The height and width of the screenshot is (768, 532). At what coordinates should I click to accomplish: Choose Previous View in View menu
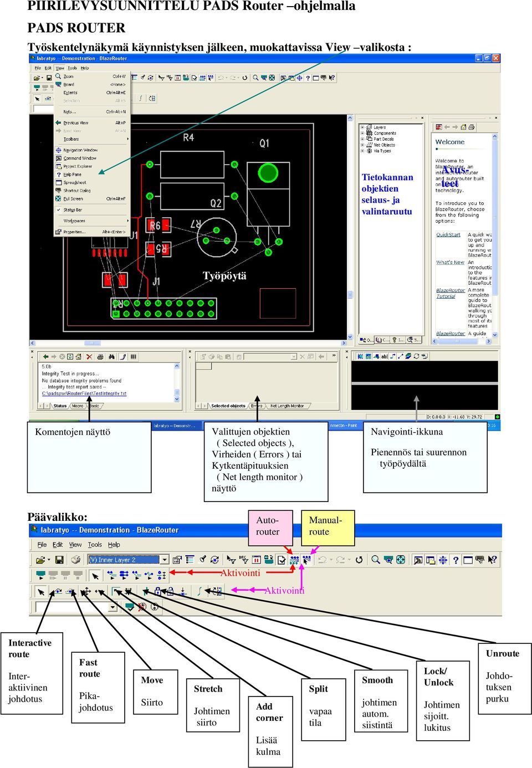click(91, 123)
